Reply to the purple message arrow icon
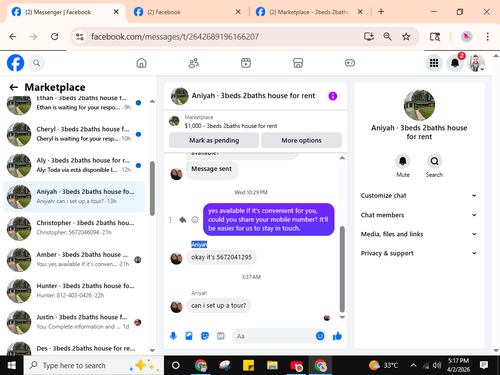This screenshot has width=500, height=375. (183, 220)
